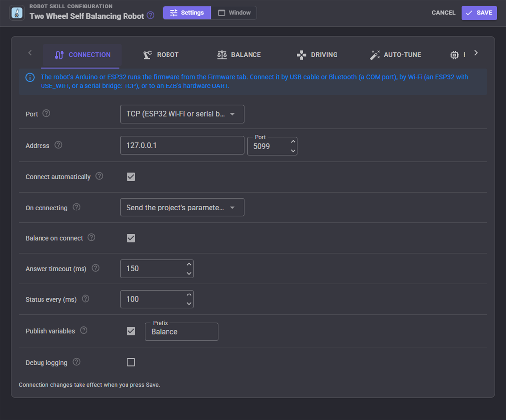Click the robot skill app icon
506x420 pixels.
(x=17, y=13)
